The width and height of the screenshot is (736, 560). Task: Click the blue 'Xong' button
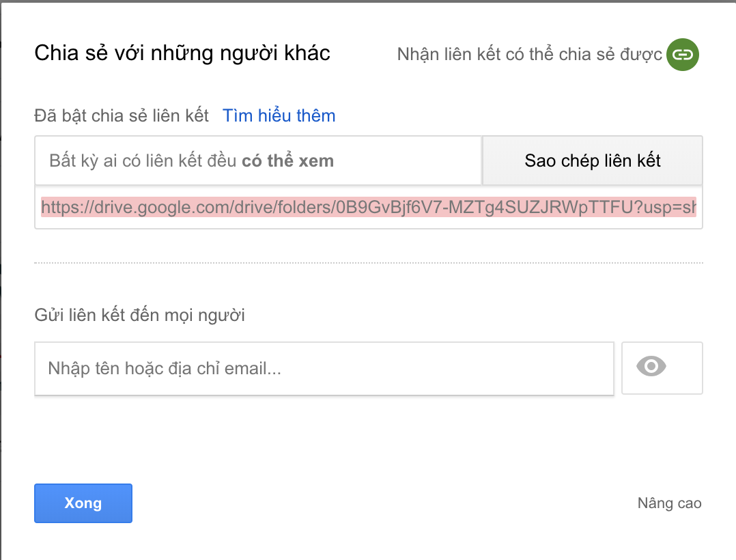pos(83,503)
